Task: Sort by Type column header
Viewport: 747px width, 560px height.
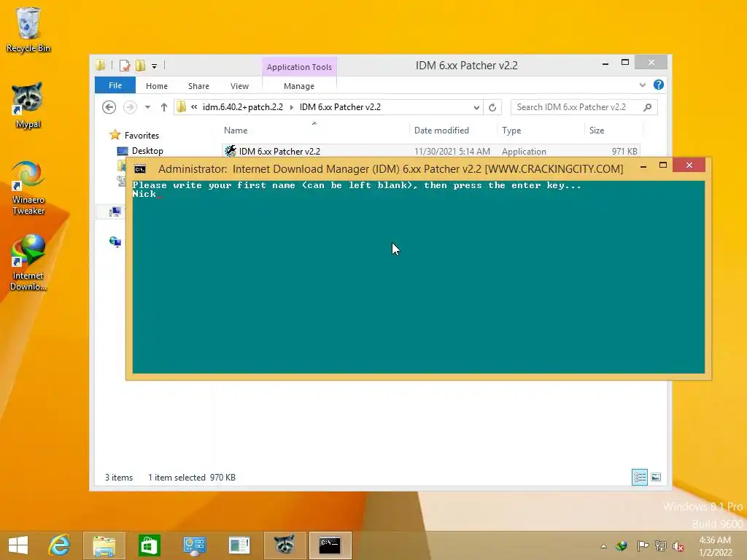Action: (511, 131)
